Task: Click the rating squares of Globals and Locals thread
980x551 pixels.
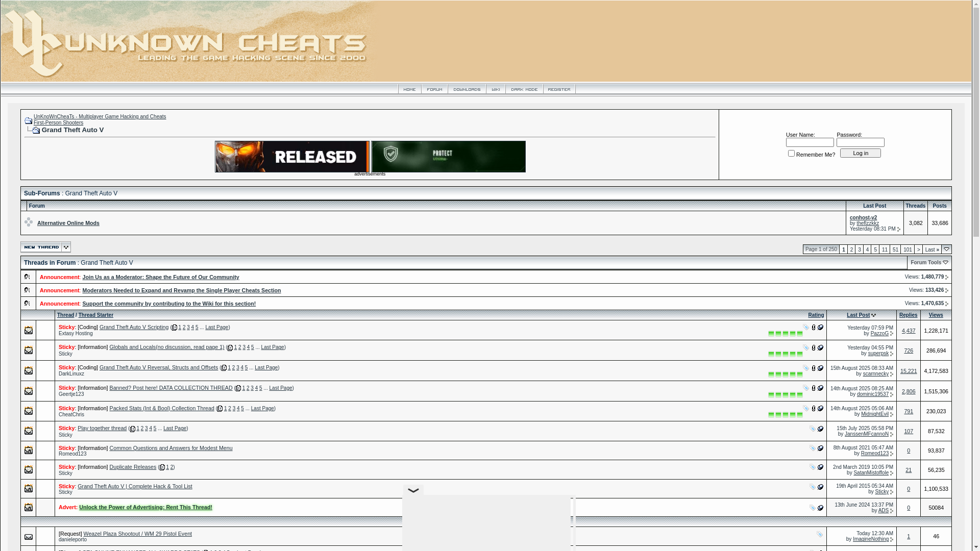Action: (786, 354)
